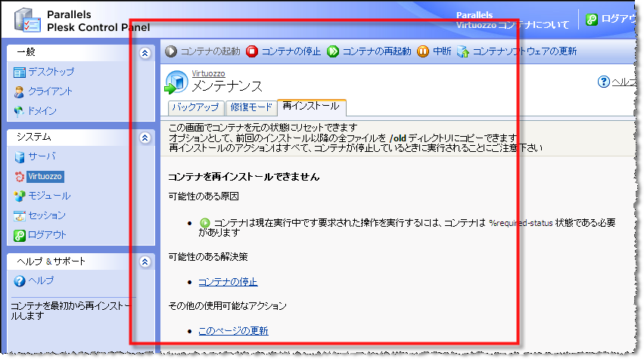The width and height of the screenshot is (644, 359).
Task: Click the その他の使用可能なアクション label
Action: (227, 306)
